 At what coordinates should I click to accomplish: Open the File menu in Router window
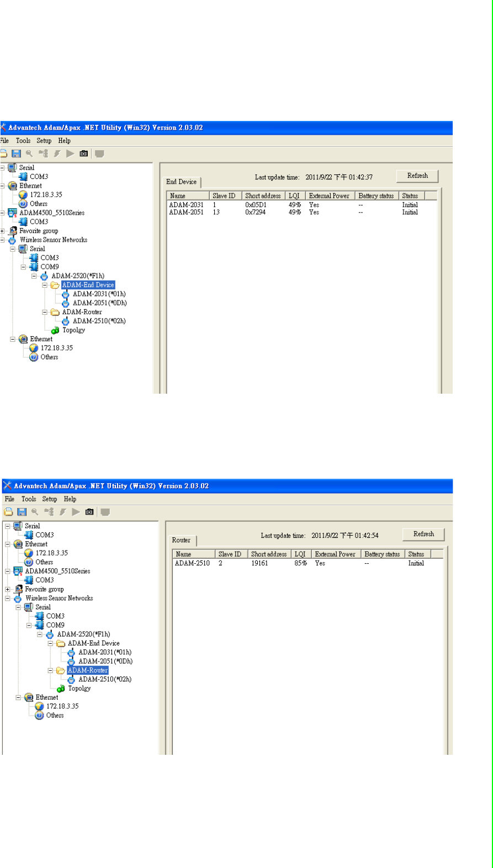click(9, 499)
